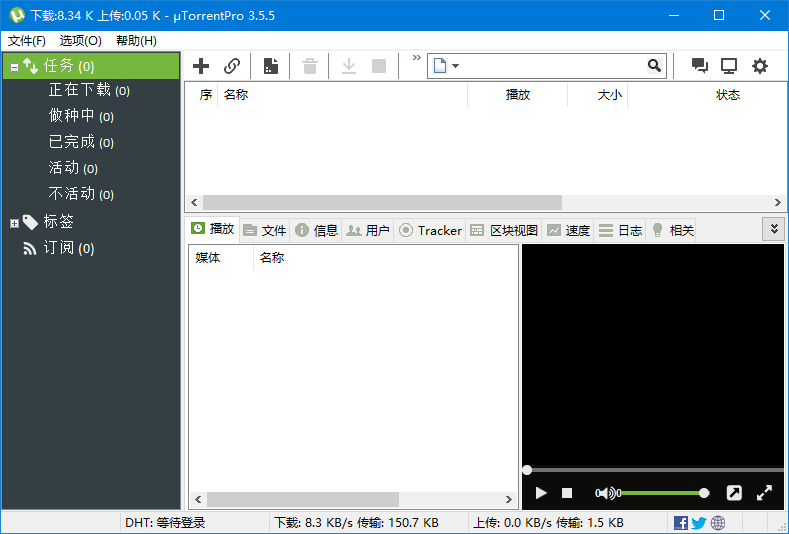This screenshot has width=789, height=534.
Task: Open the Facebook icon in status bar
Action: pos(680,523)
